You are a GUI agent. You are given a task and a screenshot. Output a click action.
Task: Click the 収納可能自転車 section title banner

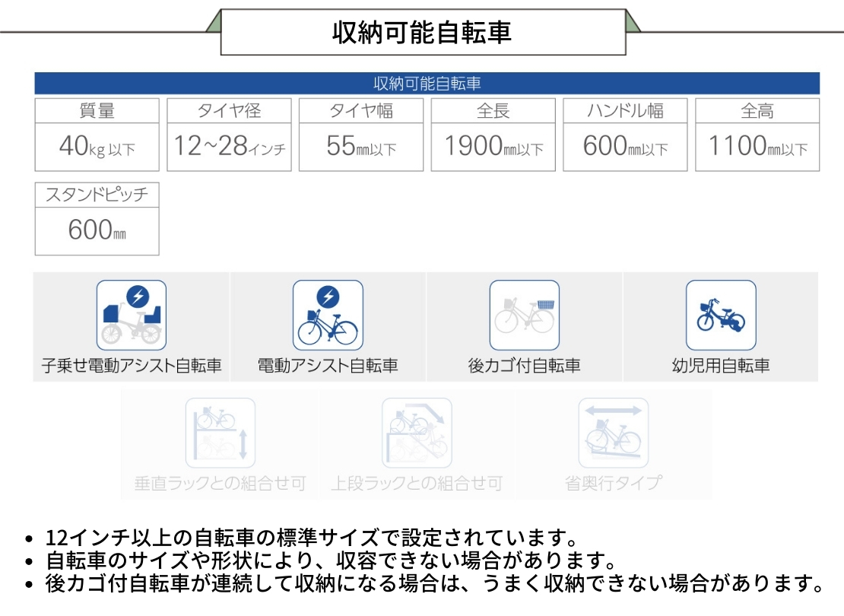[423, 32]
